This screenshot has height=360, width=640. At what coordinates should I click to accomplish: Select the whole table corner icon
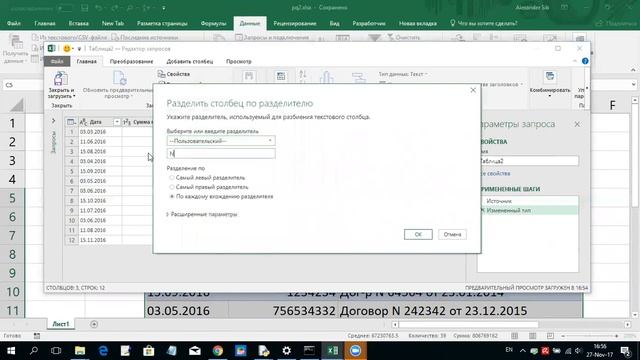pos(71,122)
